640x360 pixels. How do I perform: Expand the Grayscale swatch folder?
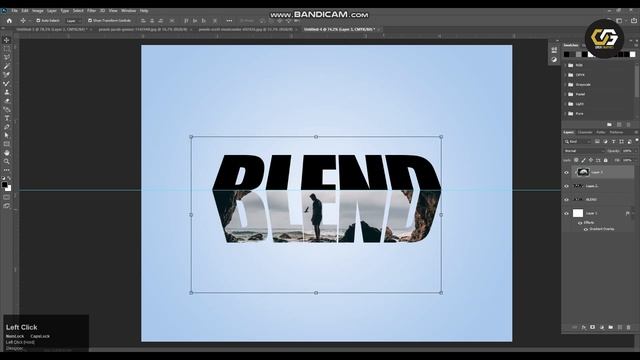[565, 84]
